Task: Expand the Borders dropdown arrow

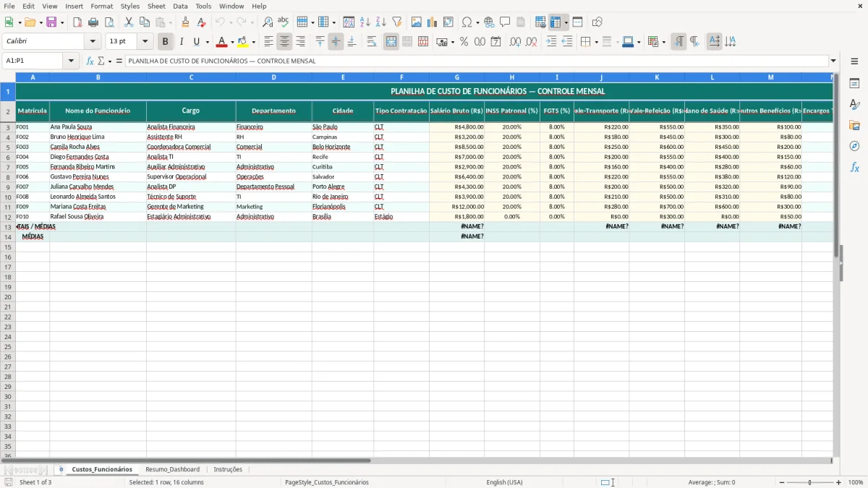Action: click(595, 42)
